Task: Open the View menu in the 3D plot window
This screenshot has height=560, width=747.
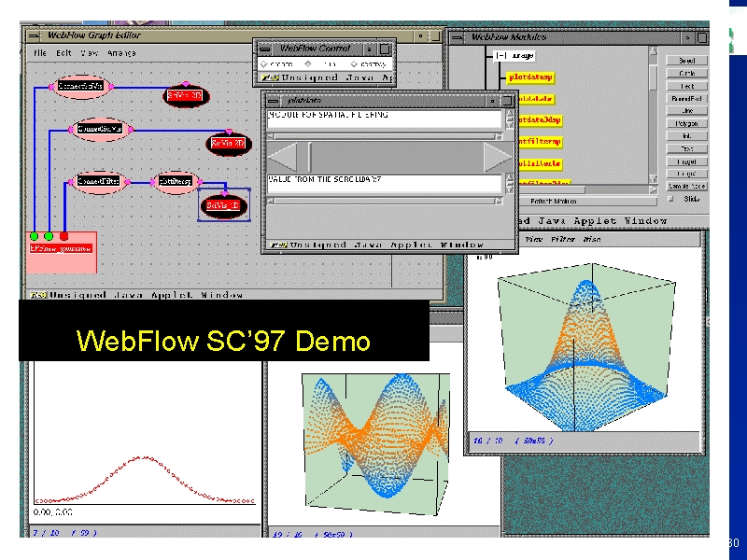Action: coord(533,240)
